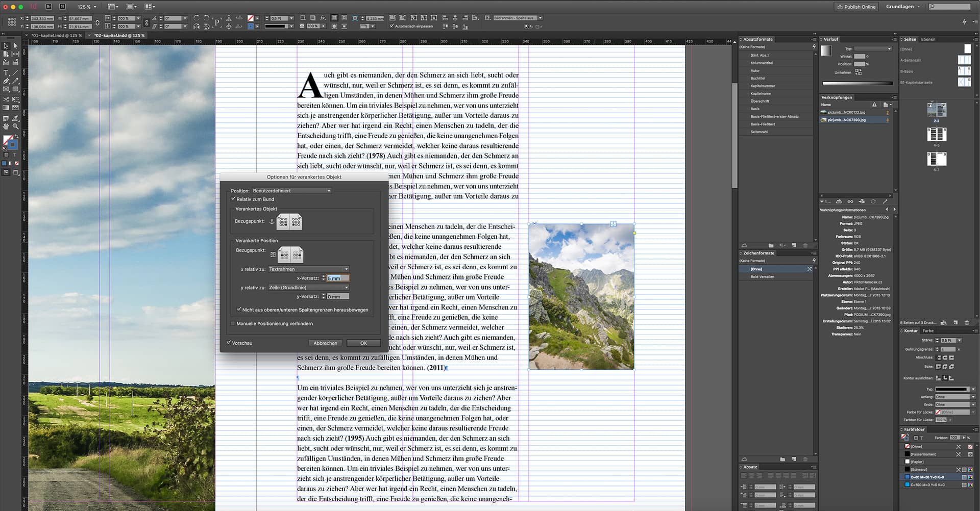Change y relativ zu from Zeile (Grundlinie)
This screenshot has height=511, width=980.
click(x=308, y=287)
